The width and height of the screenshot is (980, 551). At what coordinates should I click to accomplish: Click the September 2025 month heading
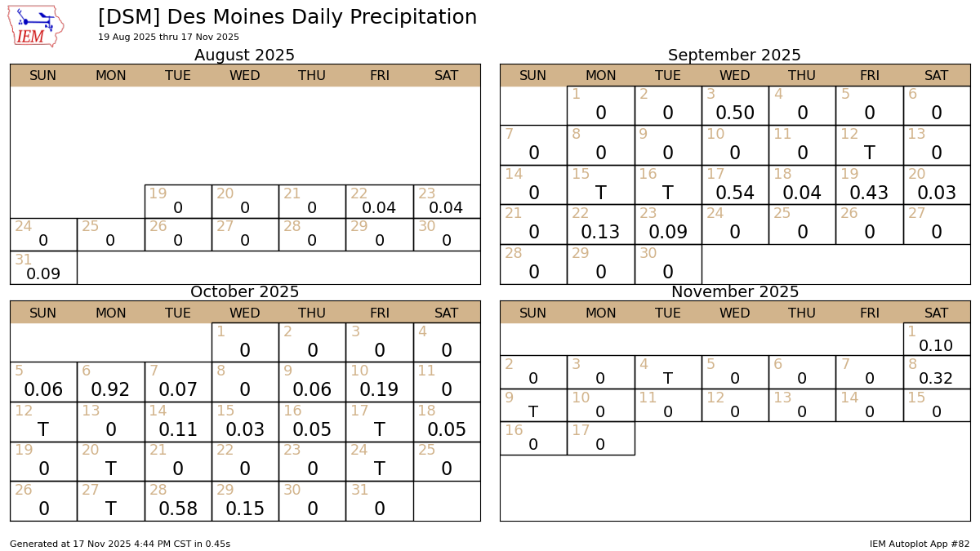point(734,56)
